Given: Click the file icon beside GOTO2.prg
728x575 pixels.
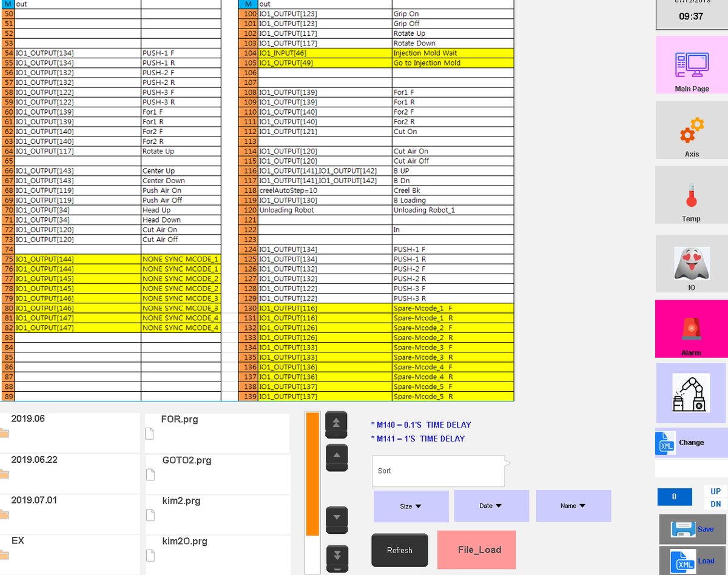Looking at the screenshot, I should [150, 474].
